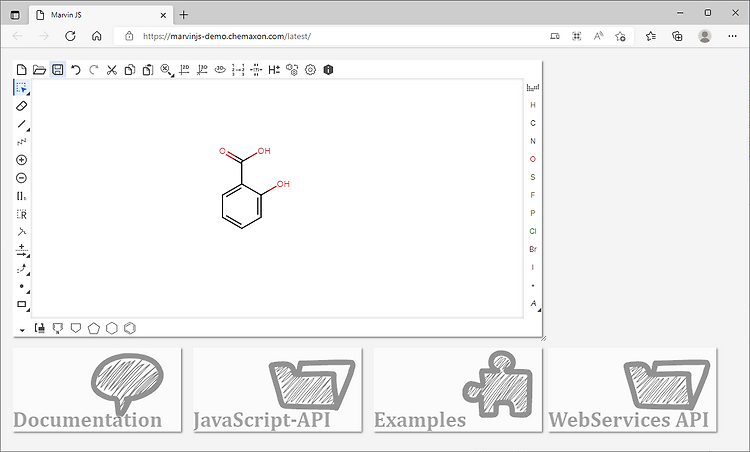Click the decrease charge minus tool
The width and height of the screenshot is (750, 452).
pyautogui.click(x=22, y=178)
